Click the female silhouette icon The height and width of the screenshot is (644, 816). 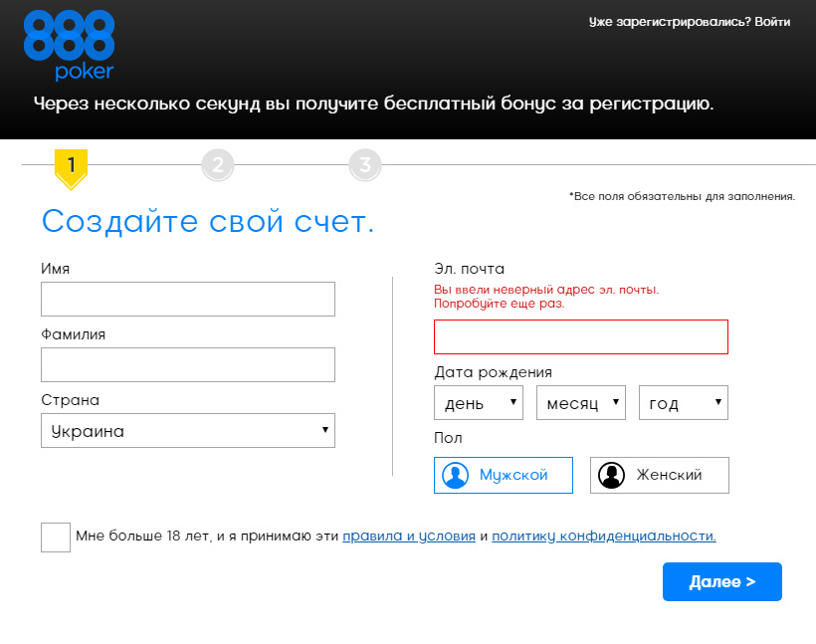612,475
